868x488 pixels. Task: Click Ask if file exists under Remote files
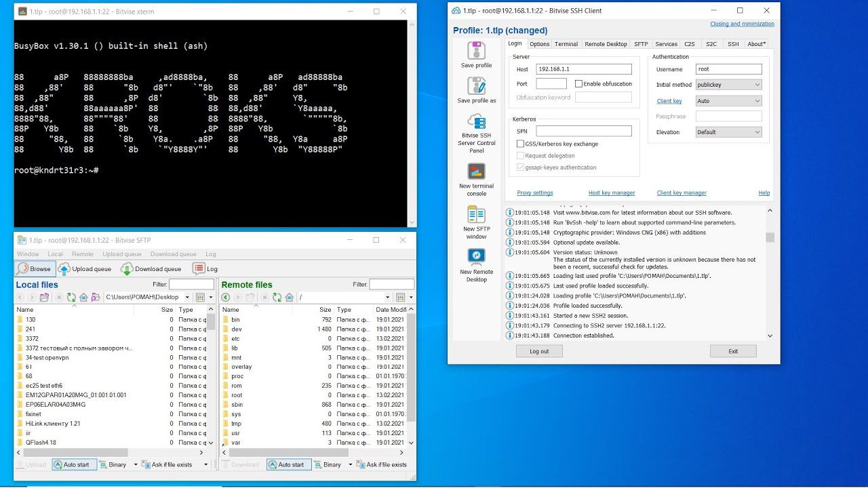[x=381, y=464]
